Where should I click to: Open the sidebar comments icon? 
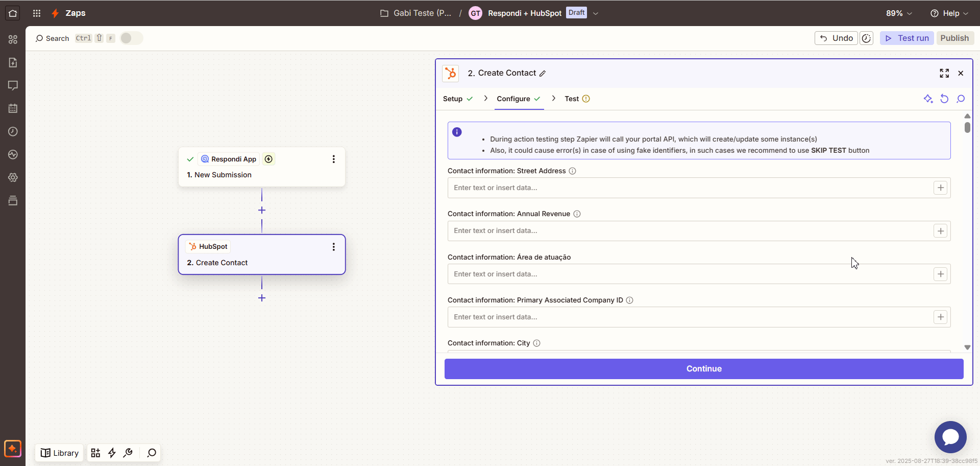click(x=13, y=85)
